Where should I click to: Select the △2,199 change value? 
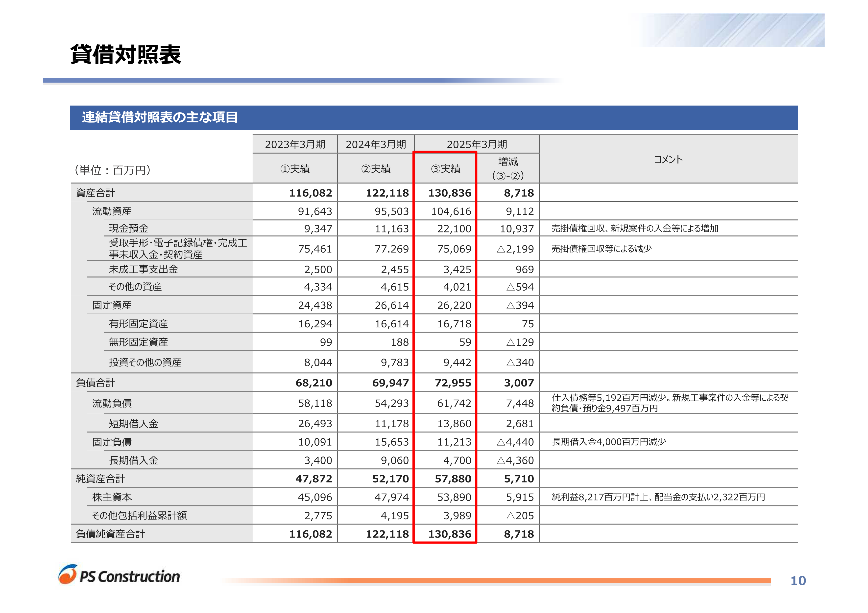[x=515, y=249]
